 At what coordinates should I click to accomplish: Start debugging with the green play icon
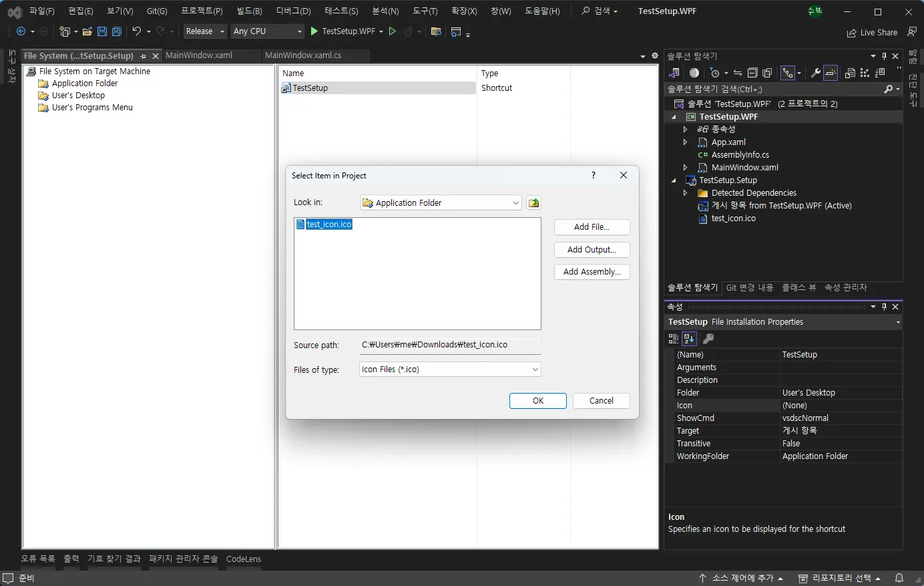coord(314,31)
